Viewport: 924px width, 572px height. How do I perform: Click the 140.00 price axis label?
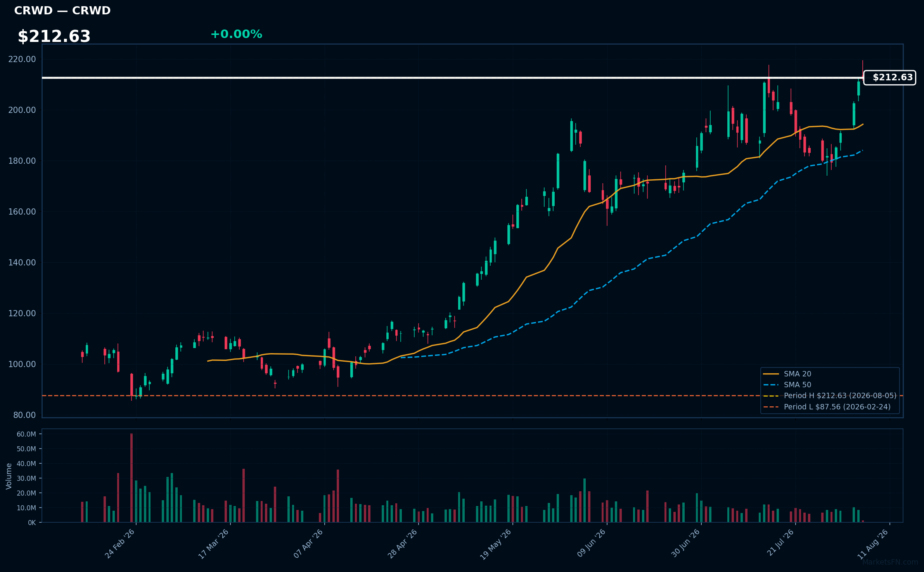(22, 262)
